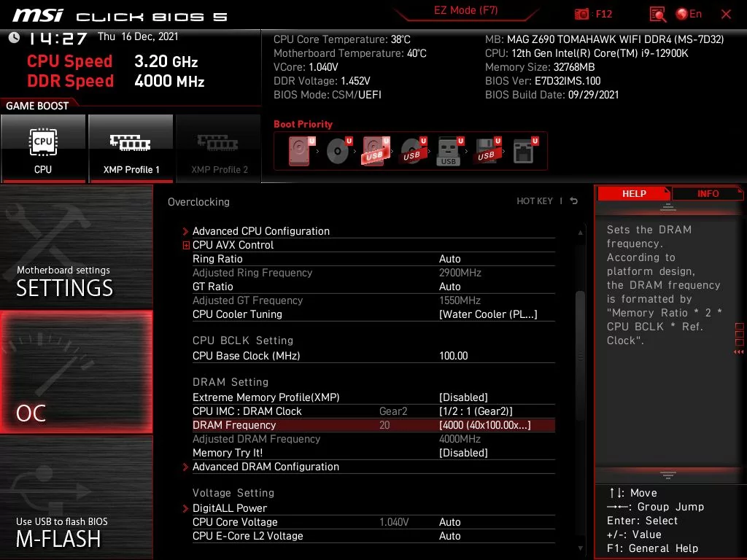The height and width of the screenshot is (560, 747).
Task: Click Adjusted Ring Frequency 2900MHz value
Action: tap(460, 273)
